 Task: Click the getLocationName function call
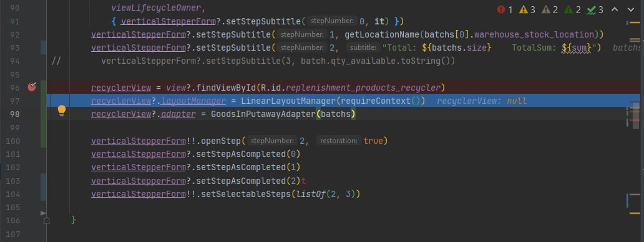pyautogui.click(x=382, y=34)
